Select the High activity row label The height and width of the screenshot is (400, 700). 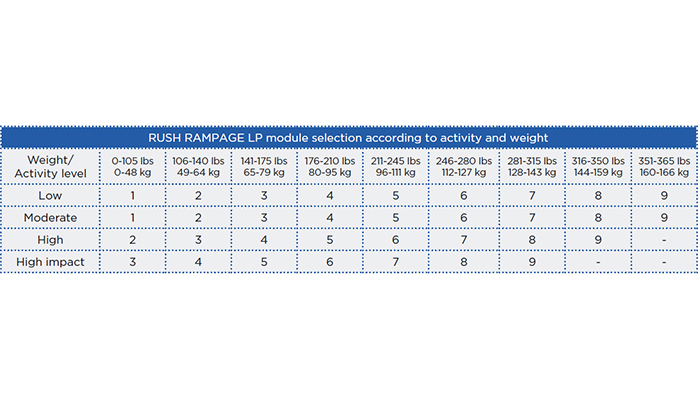51,240
